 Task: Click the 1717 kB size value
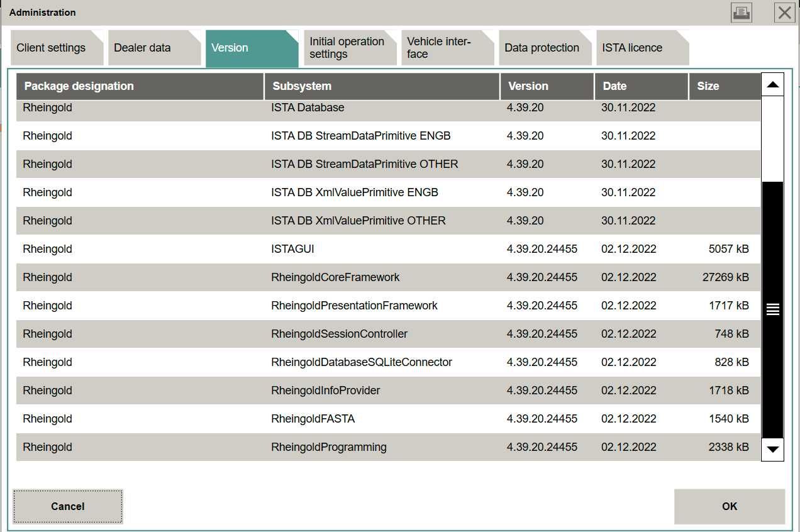728,306
